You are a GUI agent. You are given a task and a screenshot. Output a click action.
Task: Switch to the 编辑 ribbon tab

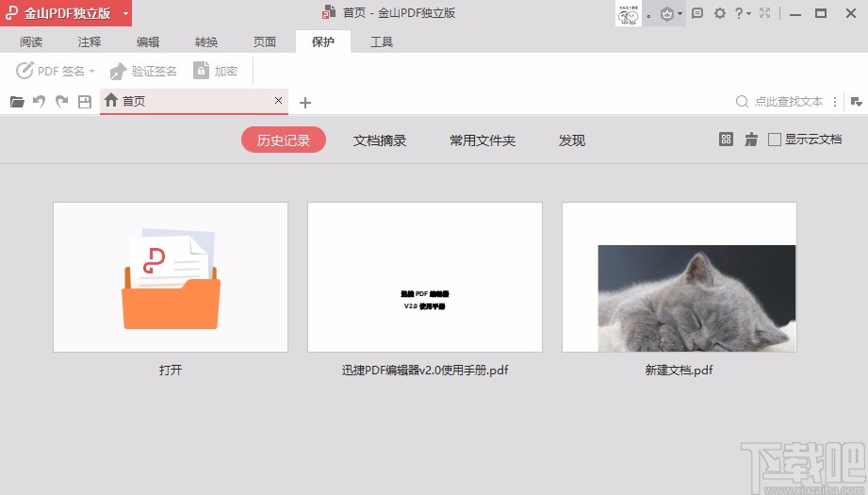pos(148,41)
